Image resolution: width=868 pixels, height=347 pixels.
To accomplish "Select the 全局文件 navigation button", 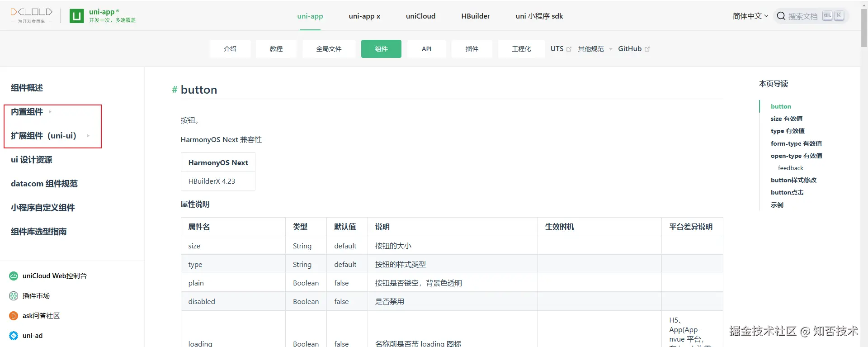I will point(329,49).
